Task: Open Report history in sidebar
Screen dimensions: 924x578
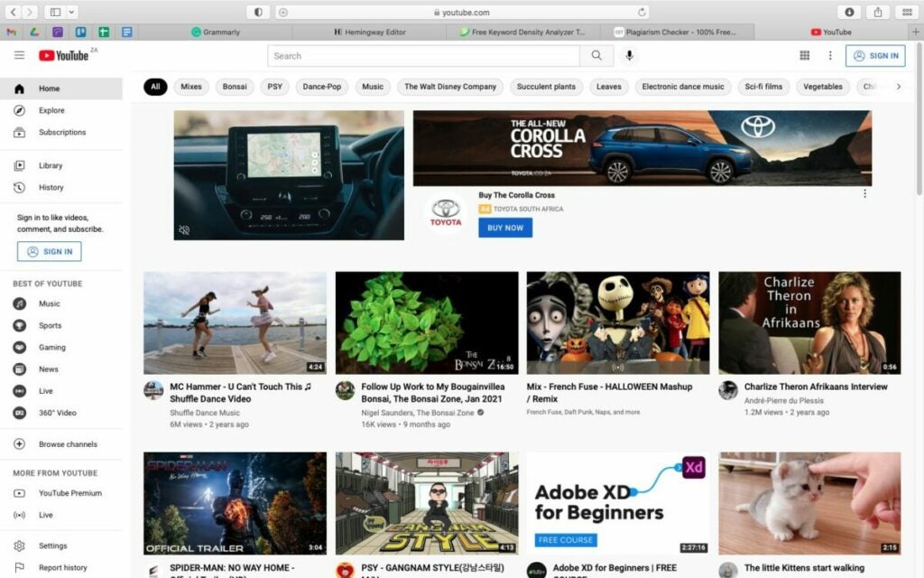Action: (x=61, y=567)
